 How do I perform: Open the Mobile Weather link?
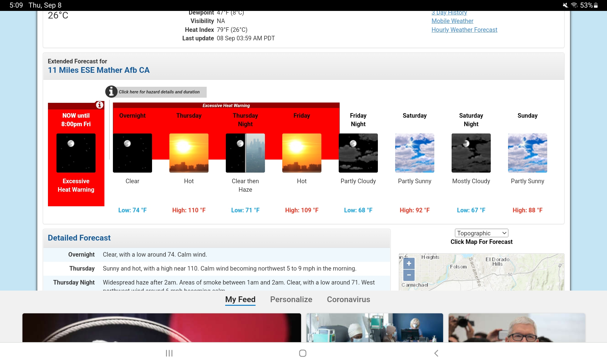click(x=452, y=21)
